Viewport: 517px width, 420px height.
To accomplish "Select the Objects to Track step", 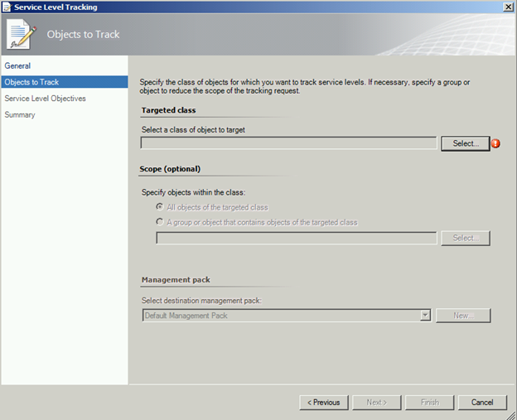I will click(65, 82).
